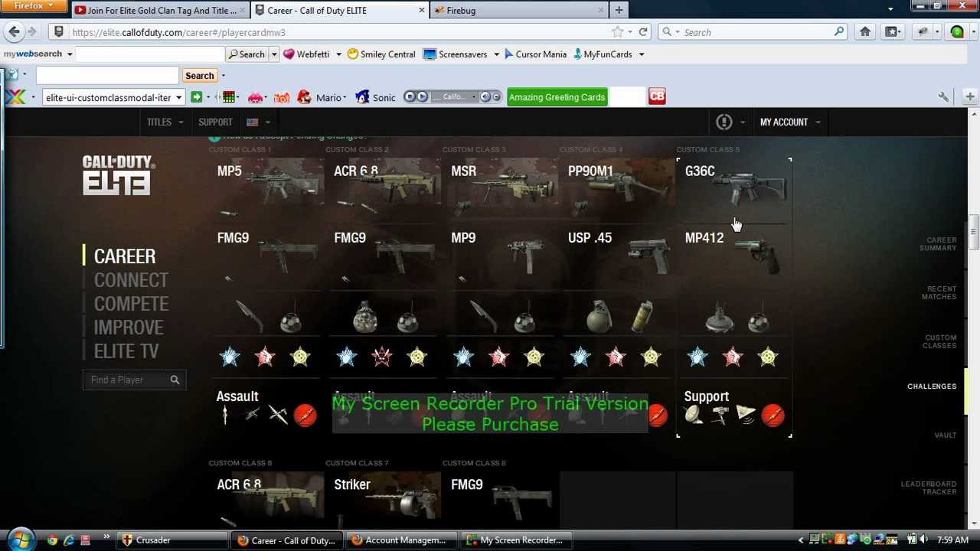Viewport: 980px width, 551px height.
Task: Open the SUPPORT link
Action: click(x=215, y=122)
